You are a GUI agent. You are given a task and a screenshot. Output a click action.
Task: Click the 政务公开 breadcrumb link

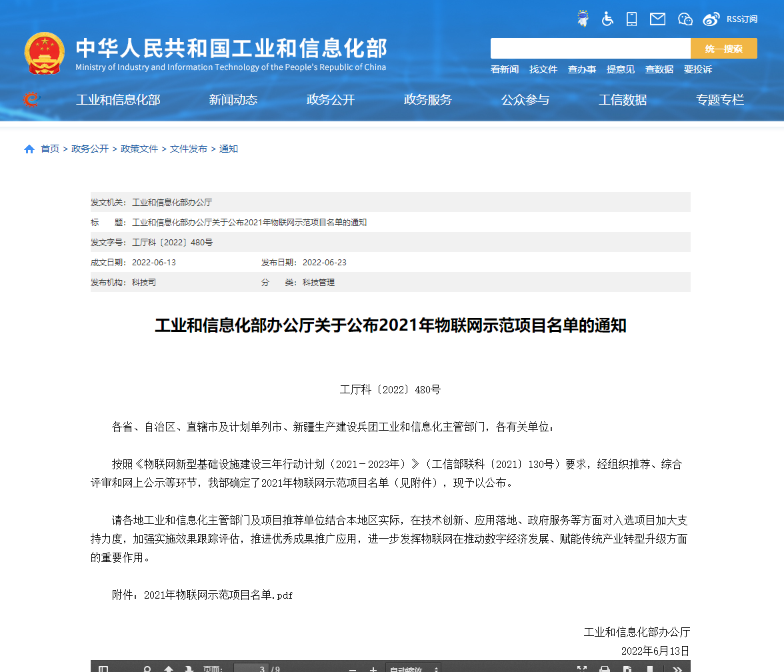[x=90, y=149]
